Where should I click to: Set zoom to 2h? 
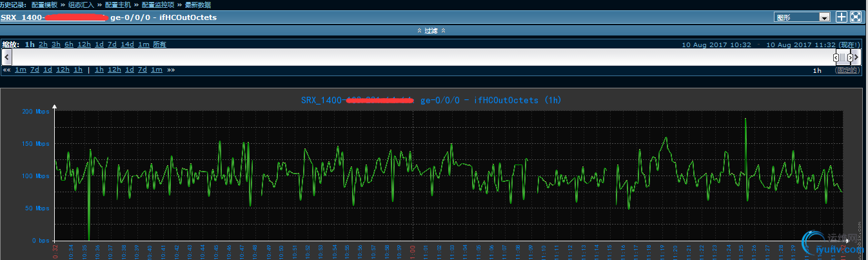[43, 45]
